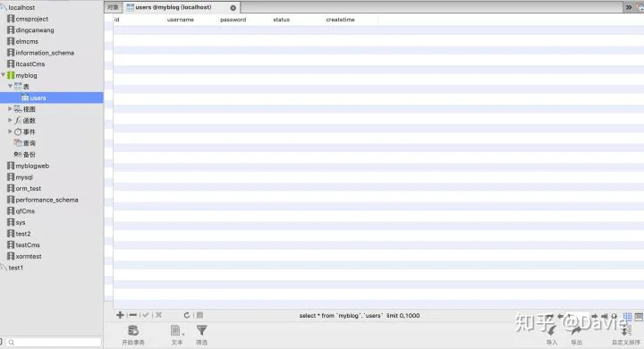This screenshot has height=349, width=644.
Task: Focus the sidebar search field
Action: [x=54, y=342]
